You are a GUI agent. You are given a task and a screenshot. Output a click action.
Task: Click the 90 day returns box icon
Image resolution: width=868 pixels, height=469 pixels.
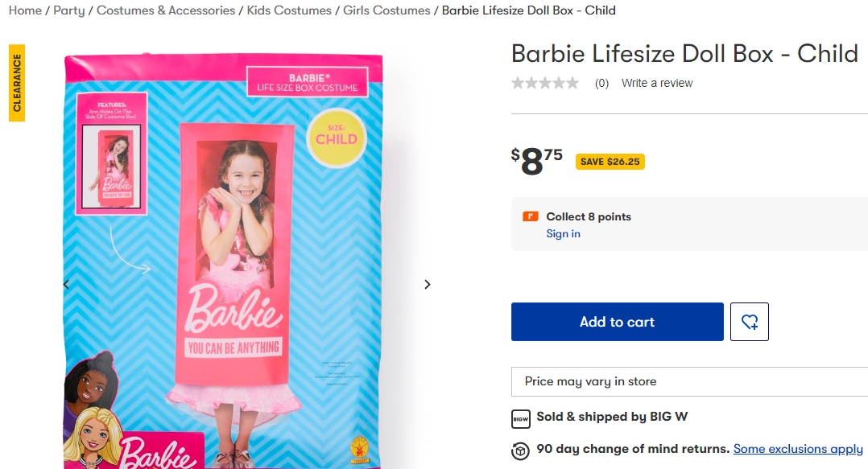[521, 450]
